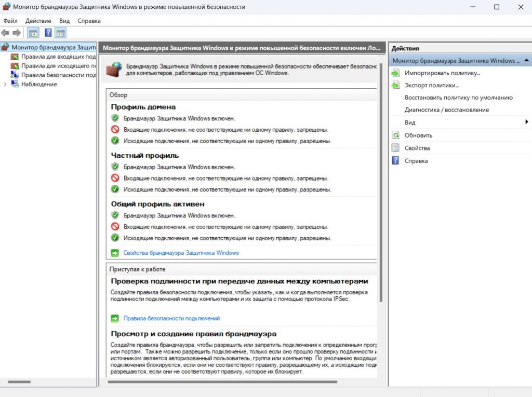Click the green Импортировать политику icon
This screenshot has height=397, width=532.
pyautogui.click(x=396, y=73)
